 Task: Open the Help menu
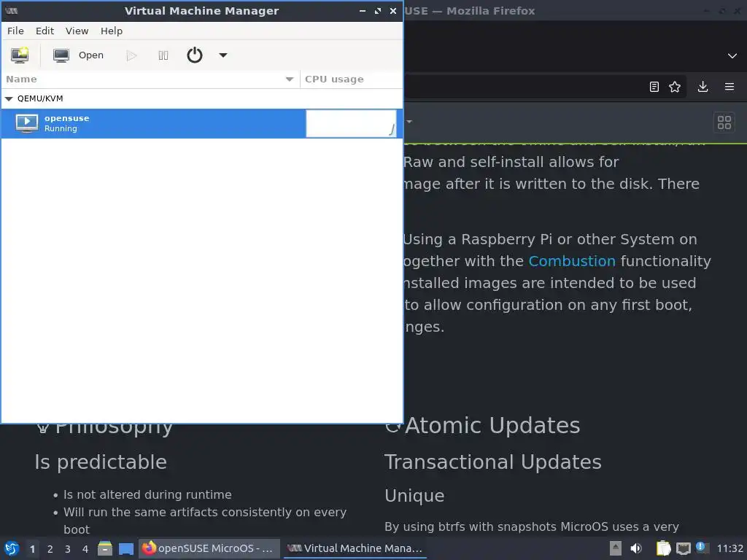tap(112, 31)
